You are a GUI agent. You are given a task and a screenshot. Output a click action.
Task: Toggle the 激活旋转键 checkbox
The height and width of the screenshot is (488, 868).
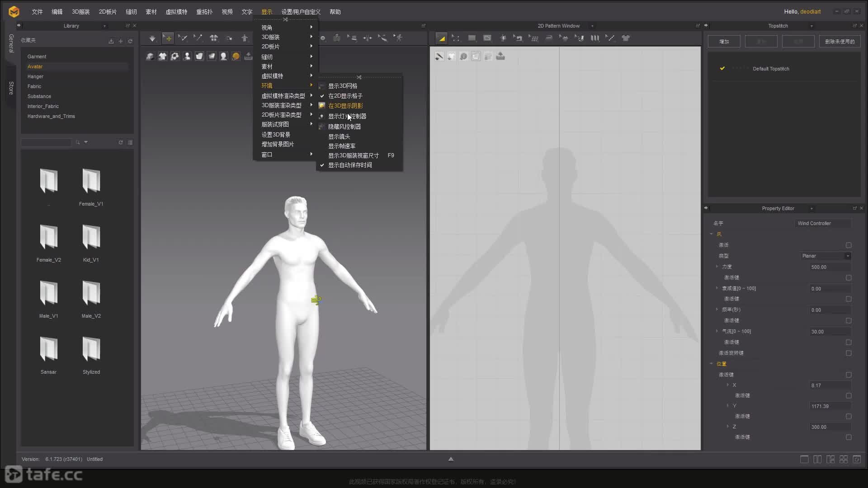(x=849, y=353)
